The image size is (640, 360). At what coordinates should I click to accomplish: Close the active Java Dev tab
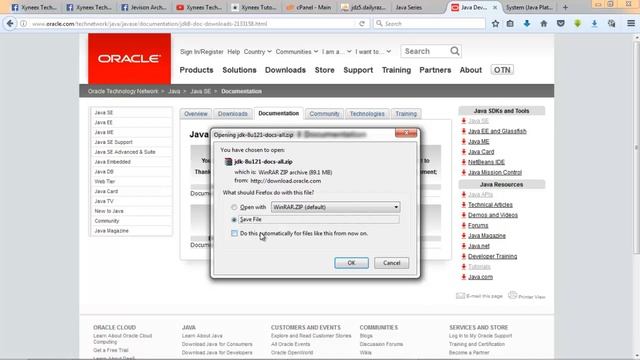coord(495,7)
